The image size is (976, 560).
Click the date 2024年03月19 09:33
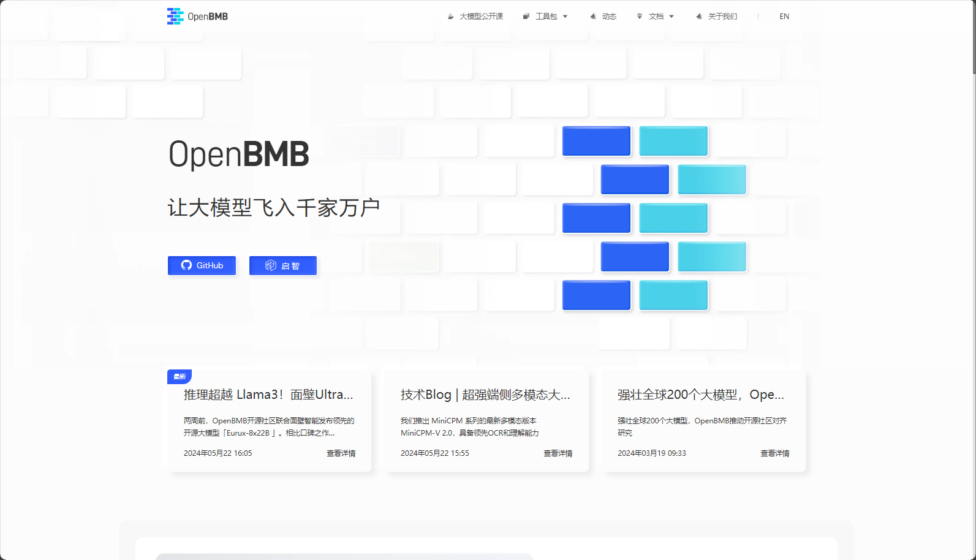pos(652,453)
